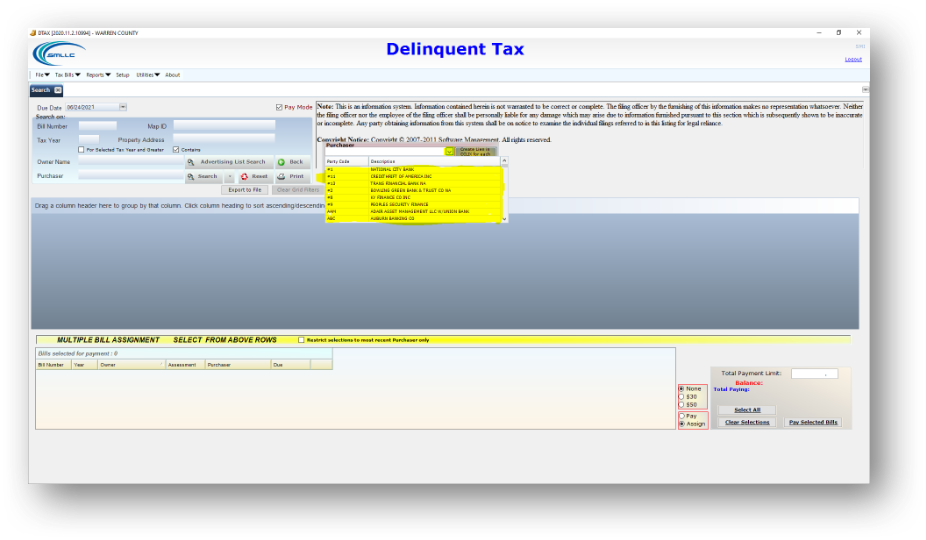Select the $30 radio option

click(x=681, y=396)
